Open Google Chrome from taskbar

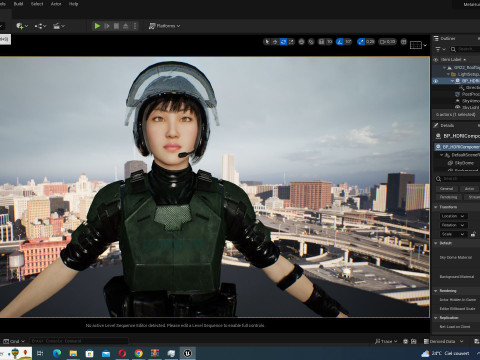click(x=139, y=353)
